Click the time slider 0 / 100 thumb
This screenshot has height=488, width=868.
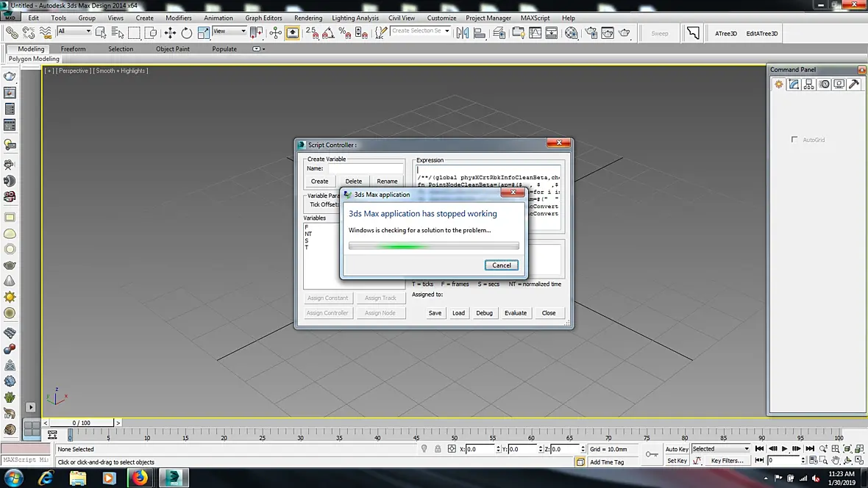tap(82, 423)
